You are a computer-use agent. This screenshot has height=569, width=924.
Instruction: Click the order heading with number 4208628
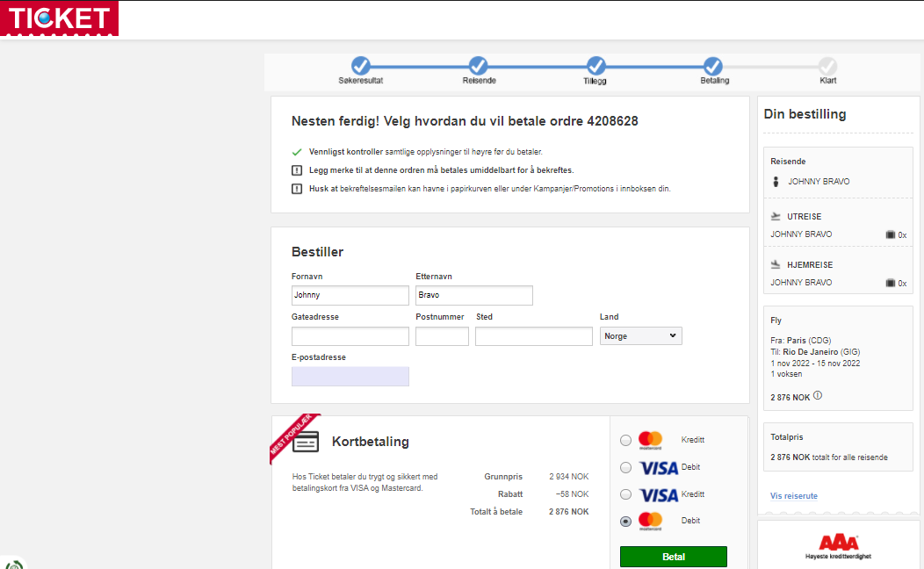pos(465,121)
